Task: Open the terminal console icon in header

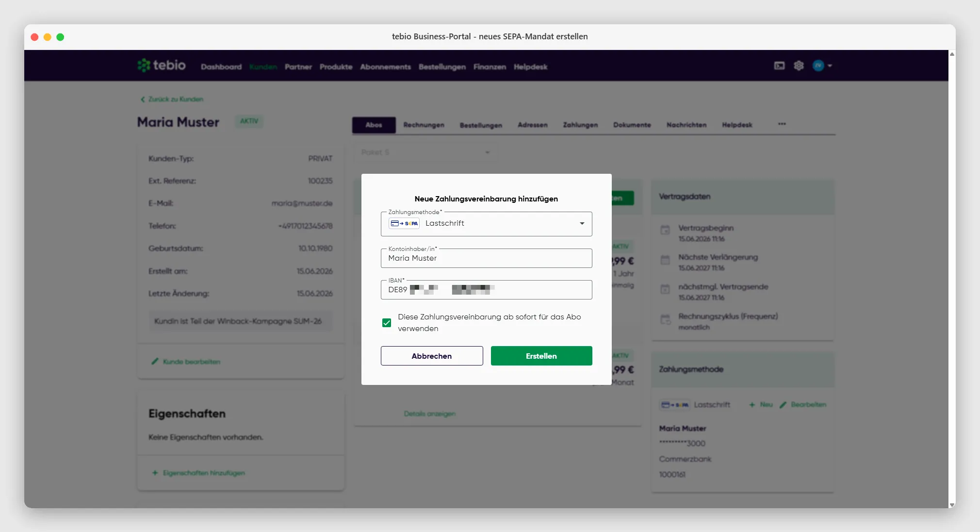Action: [x=779, y=66]
